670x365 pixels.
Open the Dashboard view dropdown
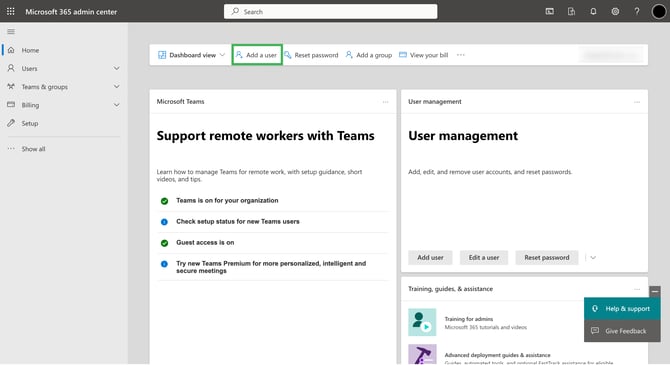tap(191, 55)
